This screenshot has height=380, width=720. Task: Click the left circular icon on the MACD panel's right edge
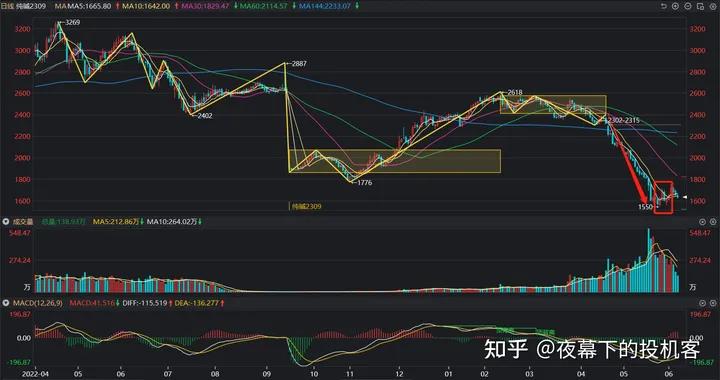[x=703, y=303]
